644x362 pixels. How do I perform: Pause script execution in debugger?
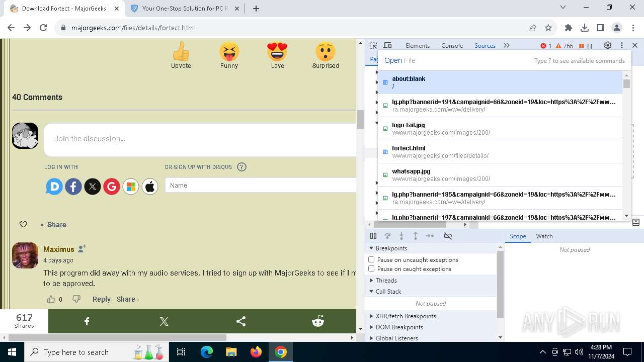[x=373, y=236]
